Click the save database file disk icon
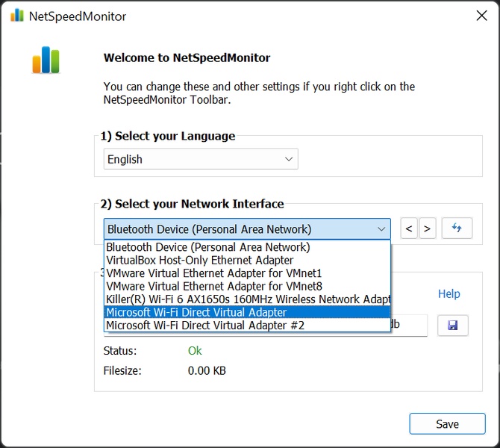The width and height of the screenshot is (500, 448). click(452, 326)
